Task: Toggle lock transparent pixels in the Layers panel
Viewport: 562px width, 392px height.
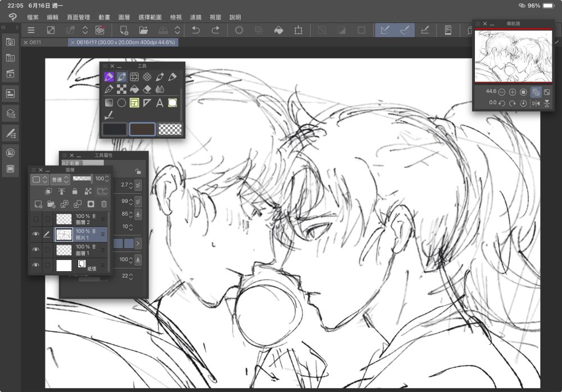Action: (88, 192)
